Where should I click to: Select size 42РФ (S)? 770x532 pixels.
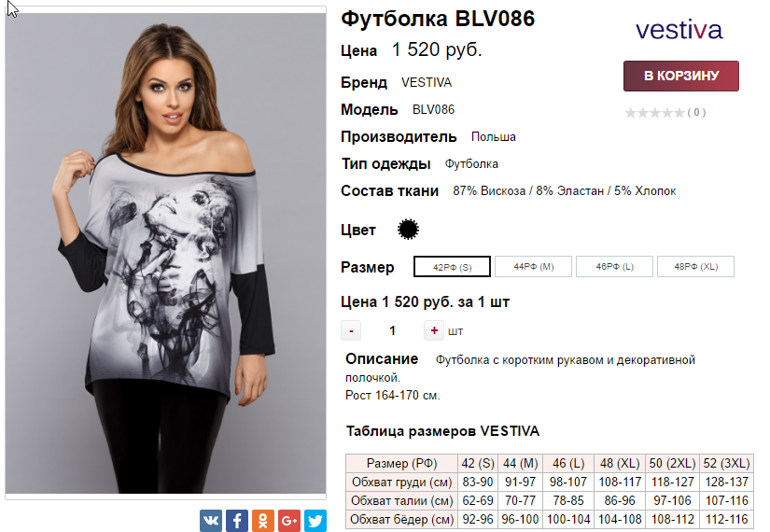[452, 267]
